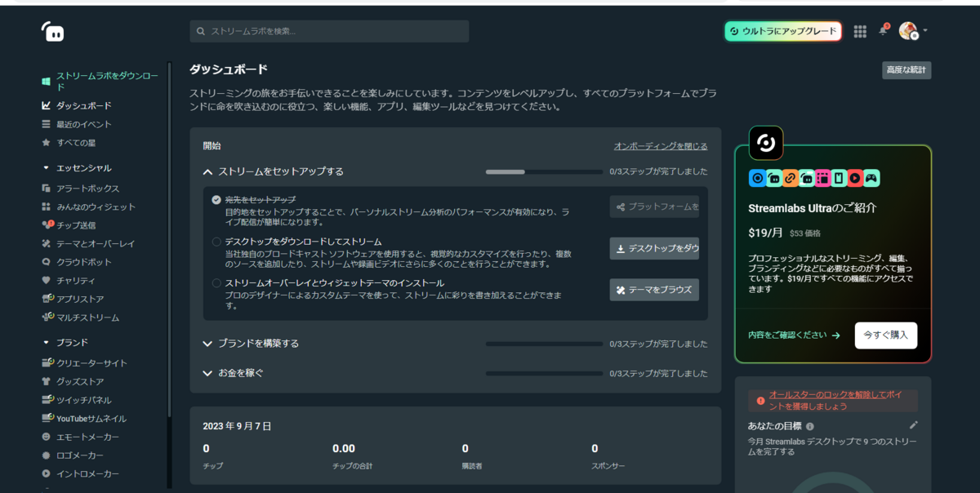Click the イントロメーカー play icon

click(x=47, y=473)
